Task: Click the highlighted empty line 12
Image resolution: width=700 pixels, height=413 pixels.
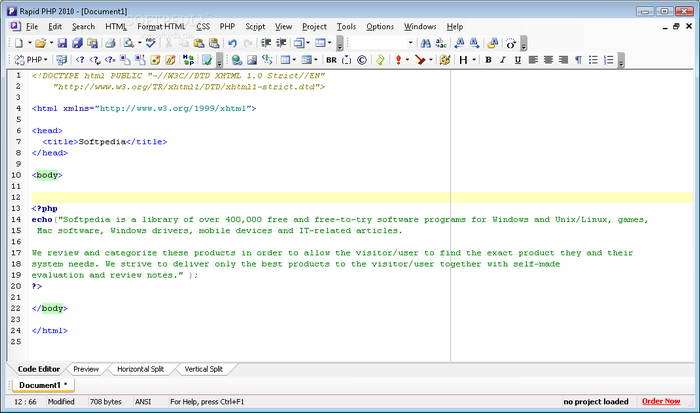Action: [362, 197]
